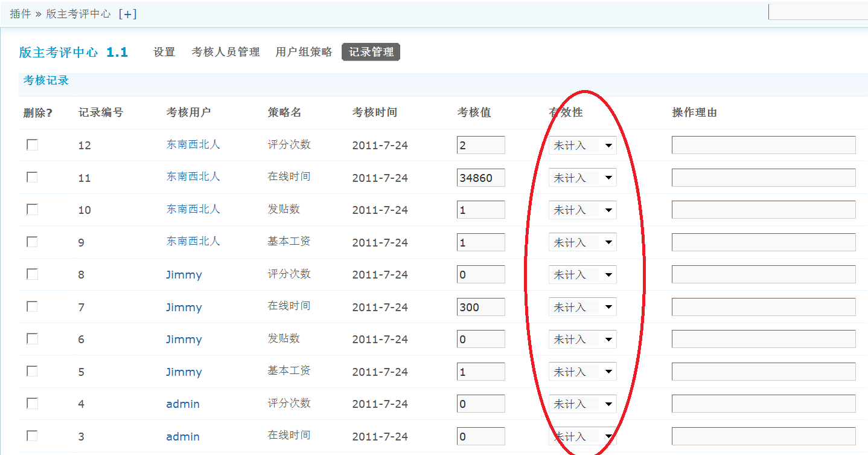Mark record 7 for deletion
The width and height of the screenshot is (868, 455).
pyautogui.click(x=32, y=306)
